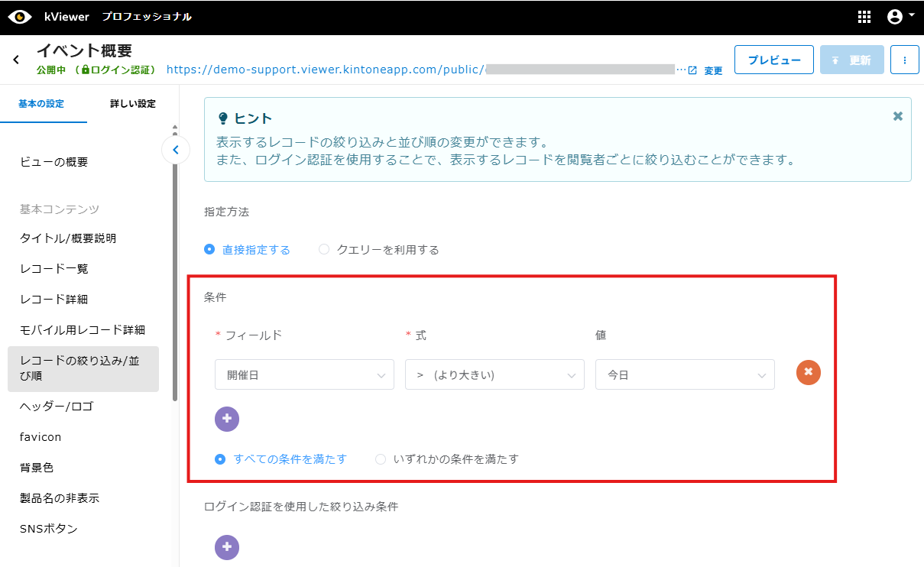Delete the 開催日 condition row
Screen dimensions: 924x567
tap(808, 373)
